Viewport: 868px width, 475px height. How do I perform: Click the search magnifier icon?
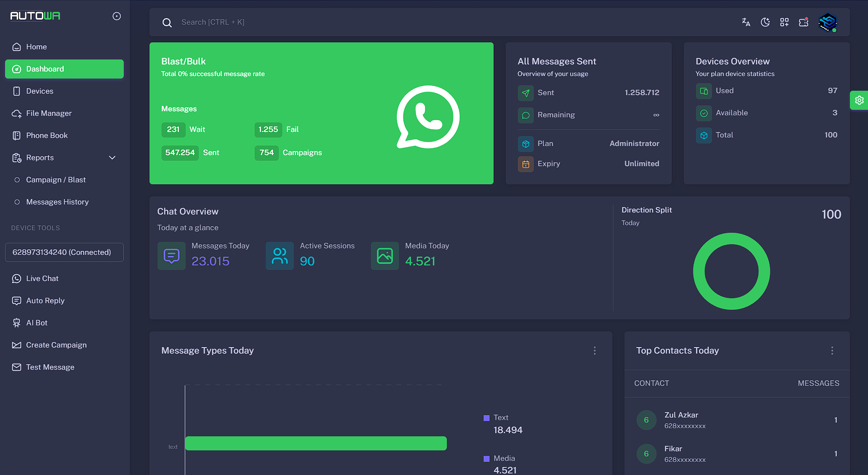(167, 23)
